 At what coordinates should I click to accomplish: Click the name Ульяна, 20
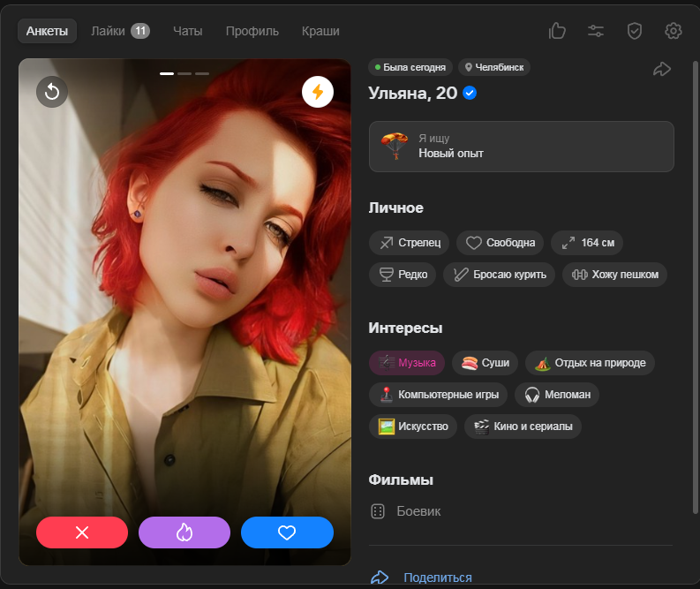coord(412,93)
